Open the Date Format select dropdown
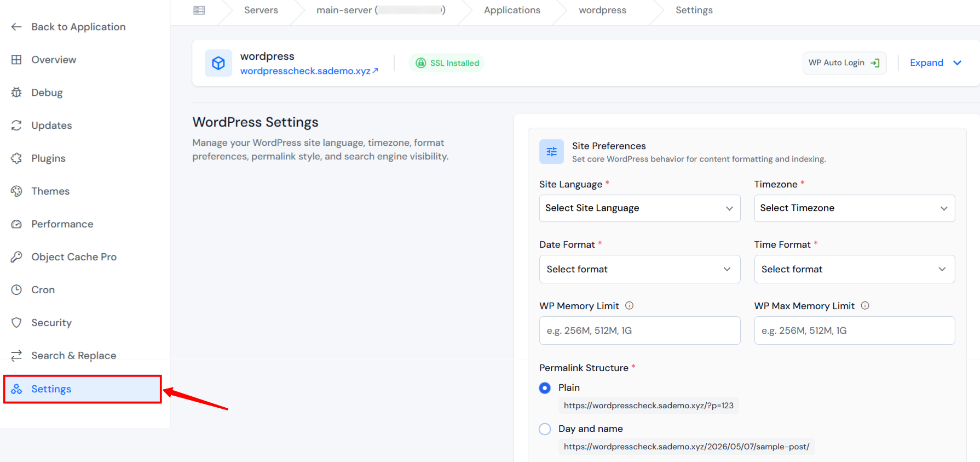Image resolution: width=980 pixels, height=462 pixels. 639,269
